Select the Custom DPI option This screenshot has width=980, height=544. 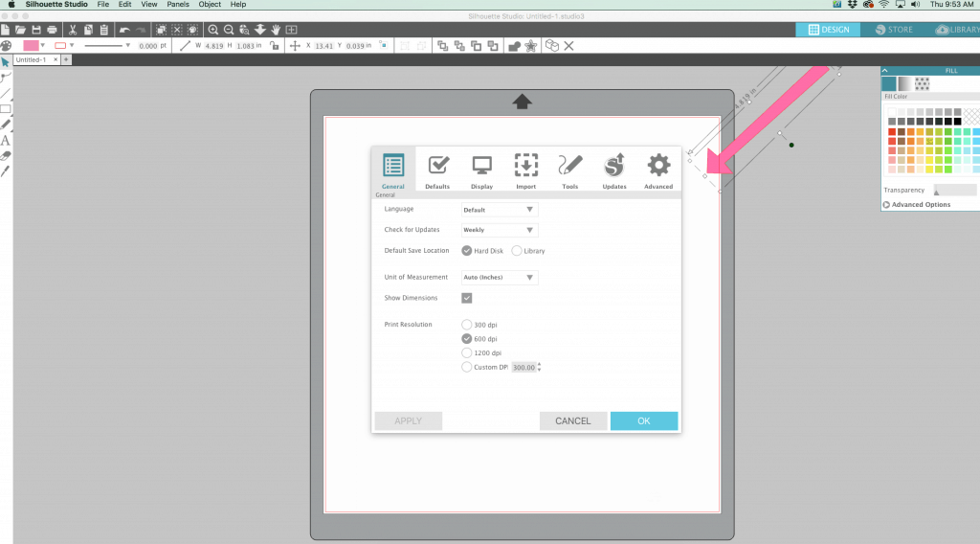coord(467,367)
